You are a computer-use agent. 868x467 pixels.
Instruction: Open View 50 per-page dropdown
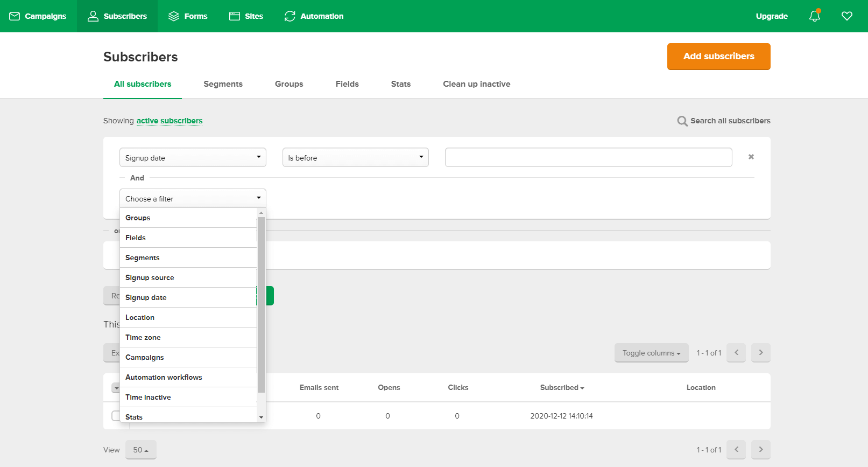(x=141, y=450)
